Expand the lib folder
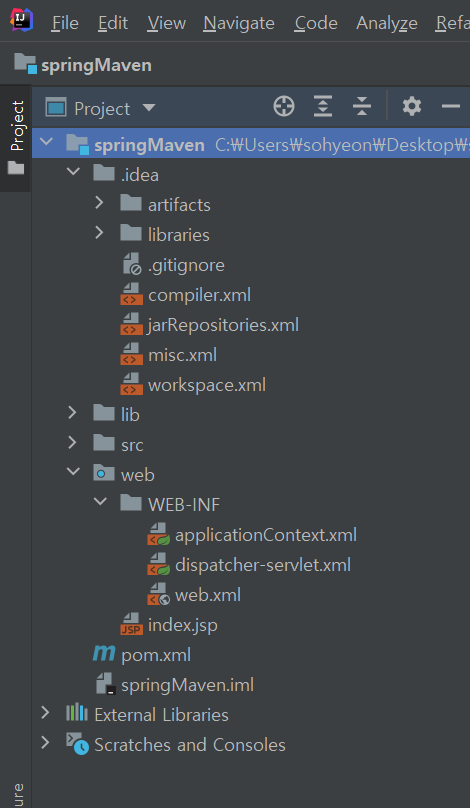 [x=72, y=412]
